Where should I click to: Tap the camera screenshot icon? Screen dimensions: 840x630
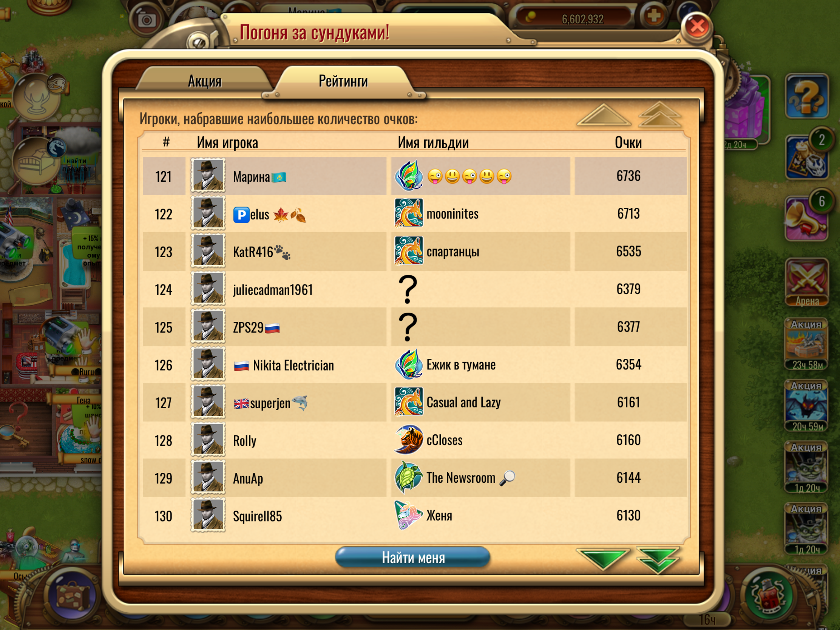[146, 20]
